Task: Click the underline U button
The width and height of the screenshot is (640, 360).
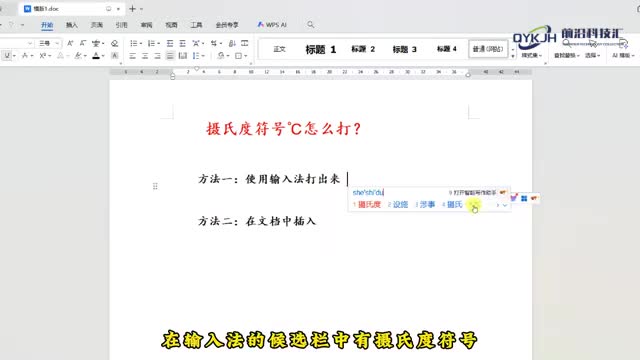Action: [7, 56]
